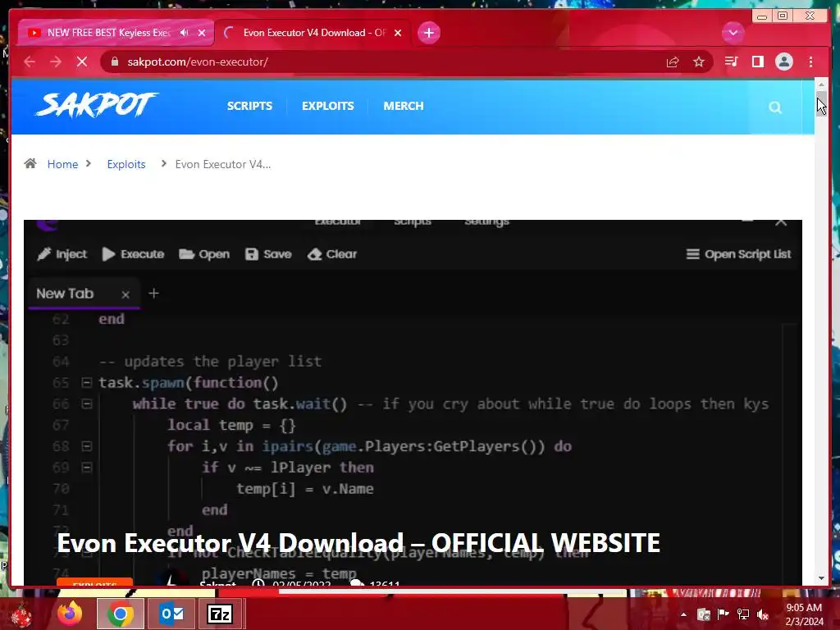Screen dimensions: 840x630
Task: Show hidden tray icons arrow
Action: pyautogui.click(x=683, y=614)
